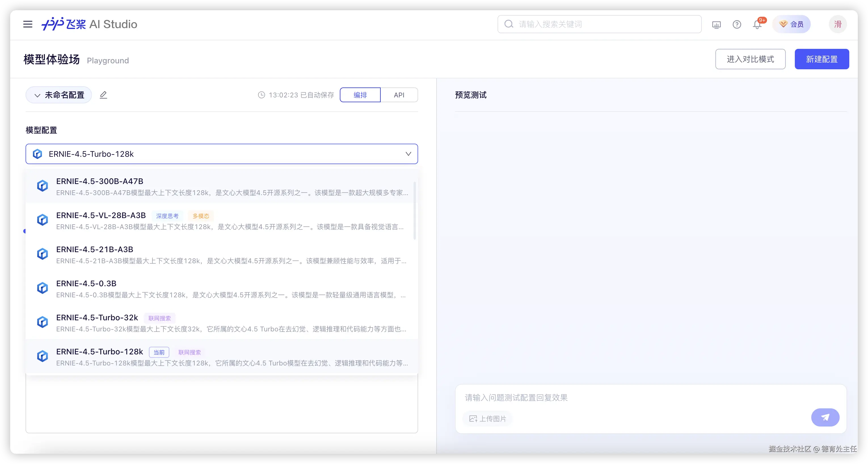Open the help question mark icon
The width and height of the screenshot is (868, 464).
tap(737, 24)
